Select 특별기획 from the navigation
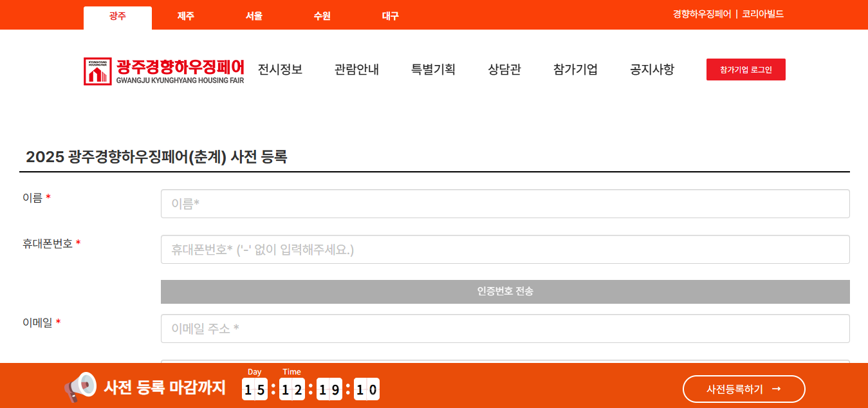The width and height of the screenshot is (868, 408). tap(432, 70)
